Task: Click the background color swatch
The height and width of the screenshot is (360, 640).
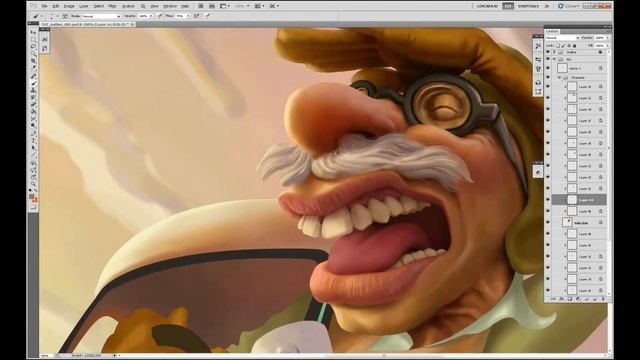Action: (35, 200)
